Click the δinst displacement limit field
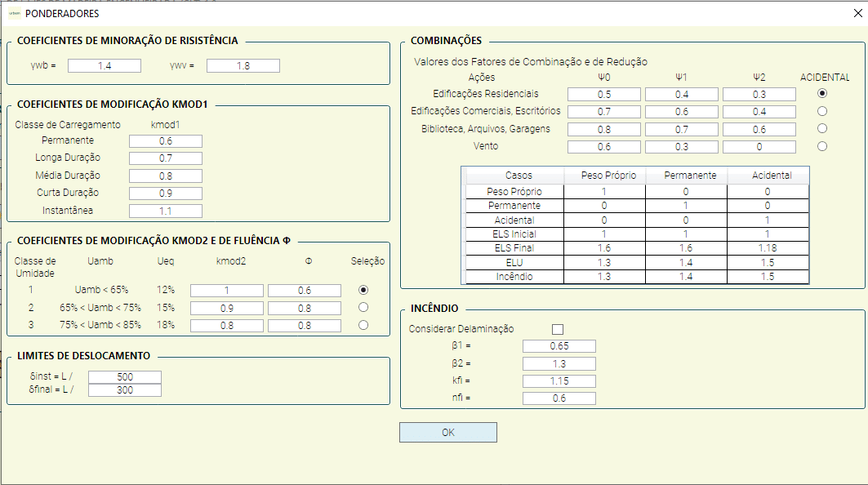 [x=125, y=377]
